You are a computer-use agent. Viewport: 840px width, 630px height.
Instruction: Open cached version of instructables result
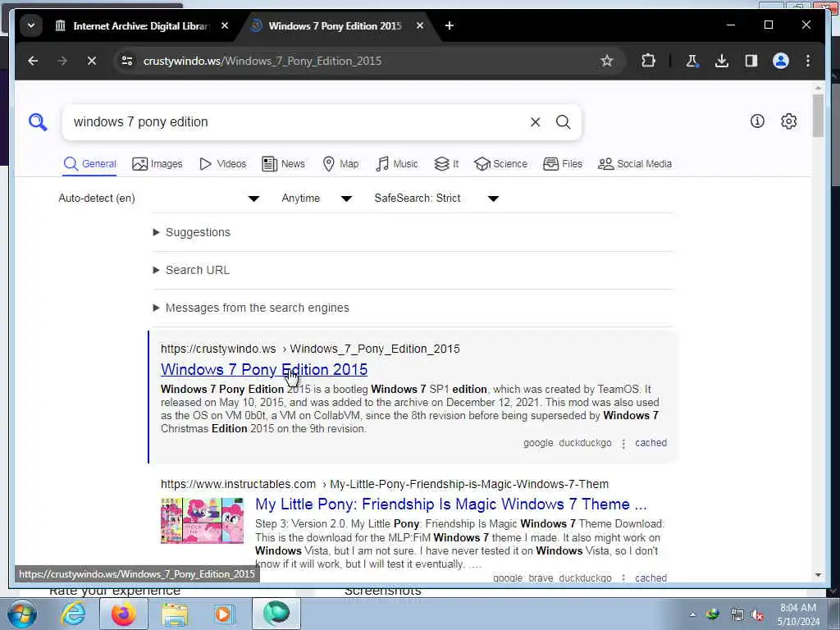tap(651, 578)
